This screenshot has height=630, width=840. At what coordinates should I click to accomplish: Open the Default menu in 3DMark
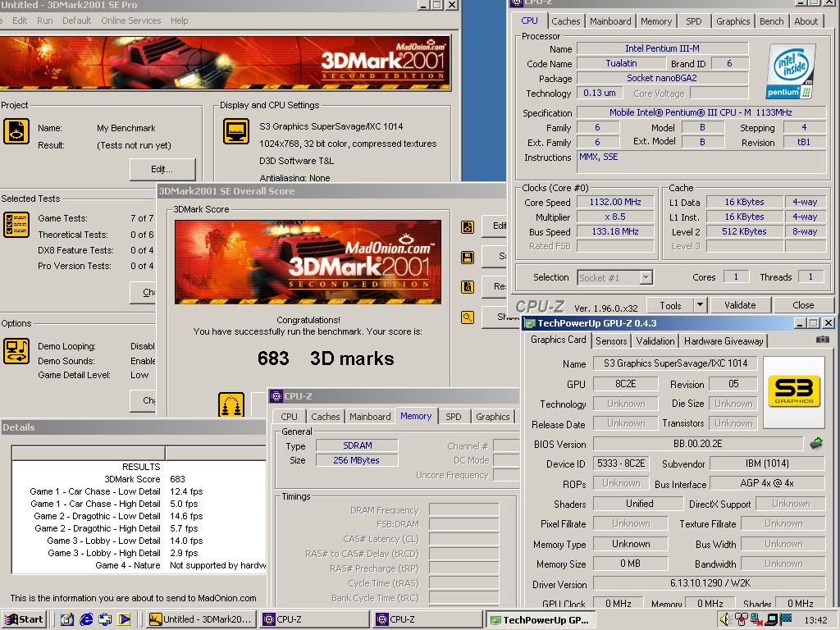click(x=76, y=21)
